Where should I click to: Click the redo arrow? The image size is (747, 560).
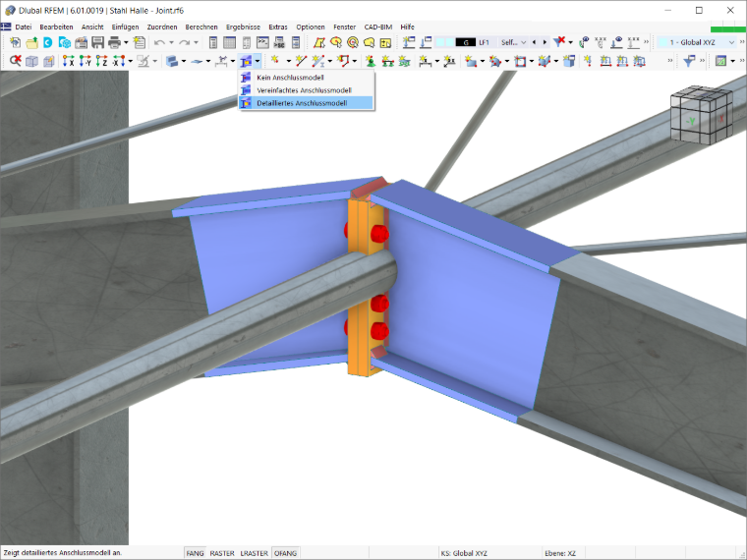point(185,42)
